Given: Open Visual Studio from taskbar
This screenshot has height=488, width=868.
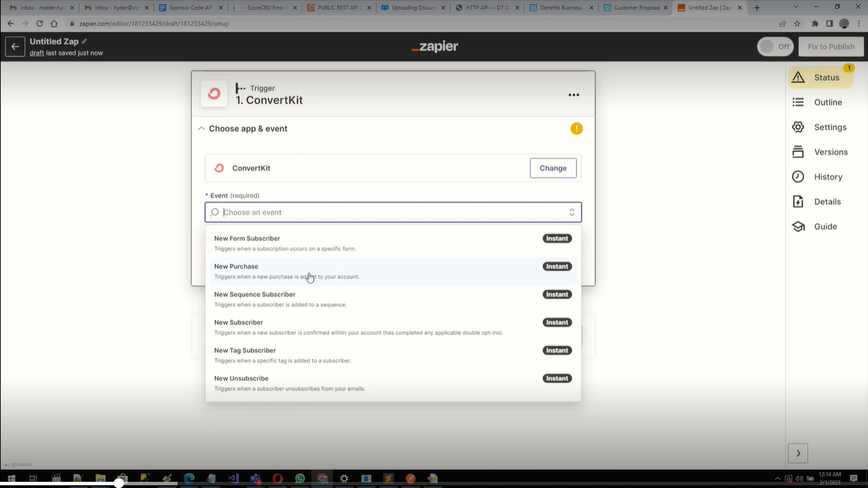Looking at the screenshot, I should click(233, 478).
